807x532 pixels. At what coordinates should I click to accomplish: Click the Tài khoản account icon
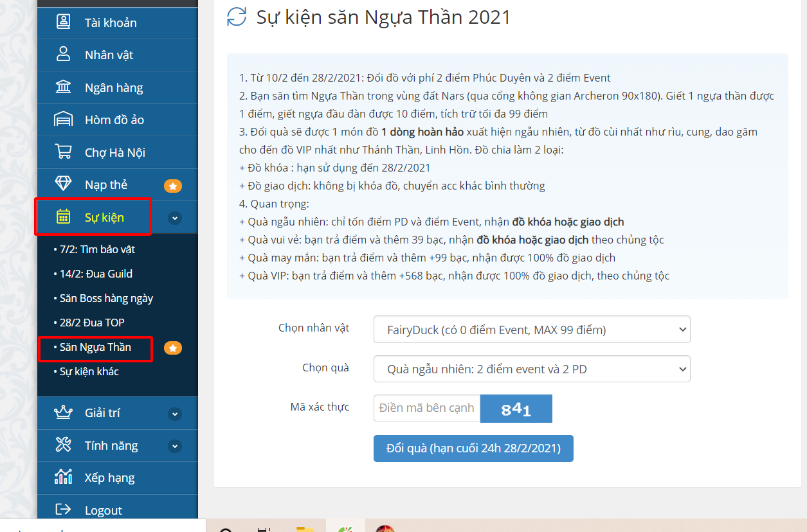63,22
